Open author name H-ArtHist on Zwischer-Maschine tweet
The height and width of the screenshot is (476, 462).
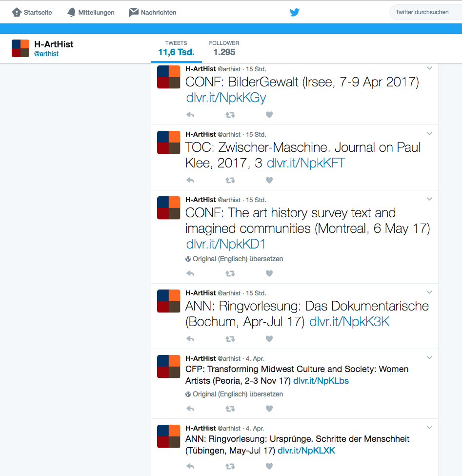pos(201,134)
